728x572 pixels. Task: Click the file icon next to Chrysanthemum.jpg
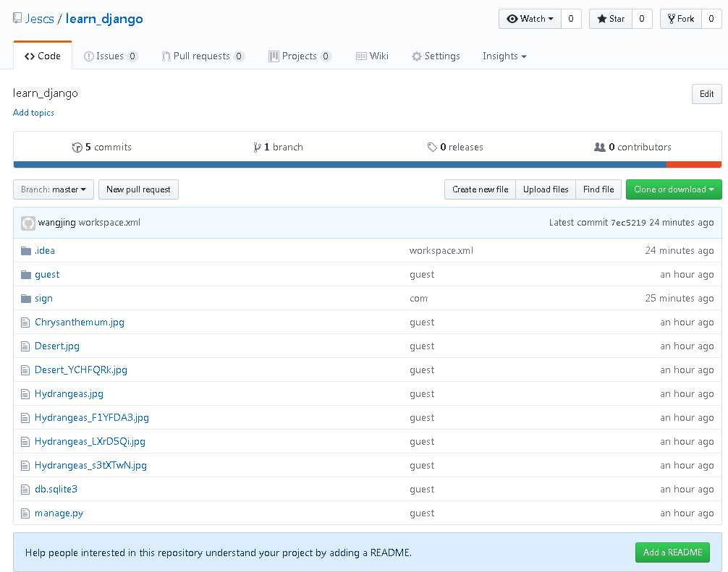click(25, 323)
